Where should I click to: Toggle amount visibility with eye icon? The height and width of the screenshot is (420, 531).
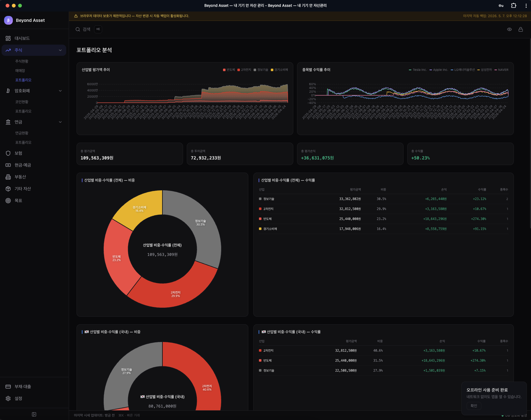pos(509,29)
